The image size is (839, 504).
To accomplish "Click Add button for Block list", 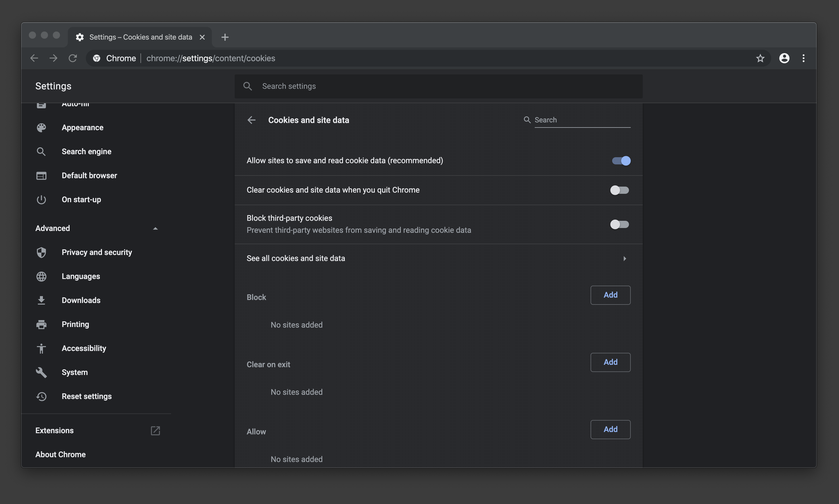I will pyautogui.click(x=610, y=295).
